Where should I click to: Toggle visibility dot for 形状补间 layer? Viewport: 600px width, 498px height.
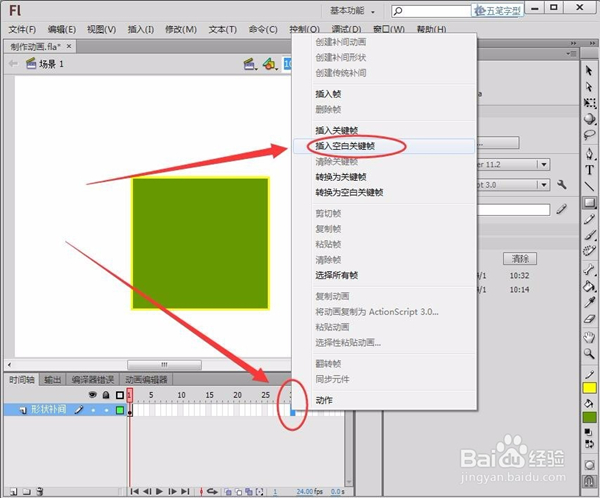coord(93,410)
